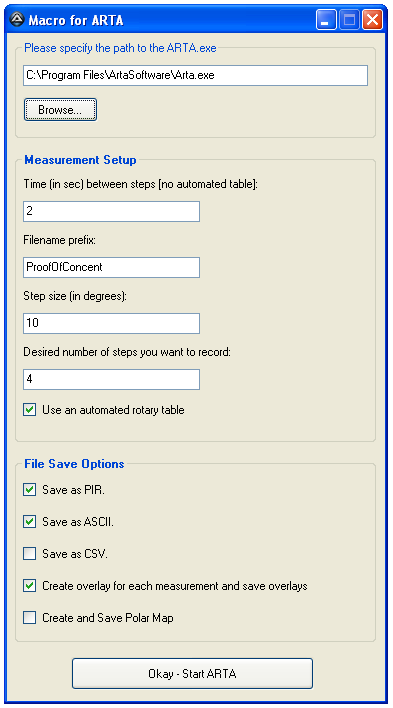
Task: Select the Filename prefix field
Action: pyautogui.click(x=111, y=267)
